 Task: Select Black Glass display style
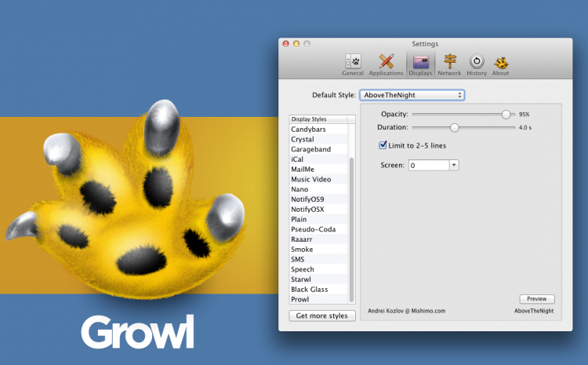click(318, 290)
